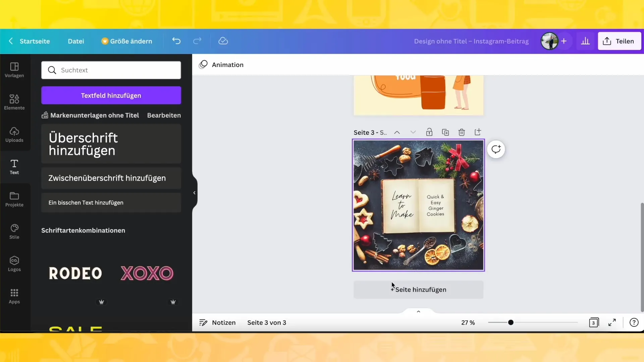Open Größe ändern dropdown menu
The image size is (644, 362).
[126, 41]
